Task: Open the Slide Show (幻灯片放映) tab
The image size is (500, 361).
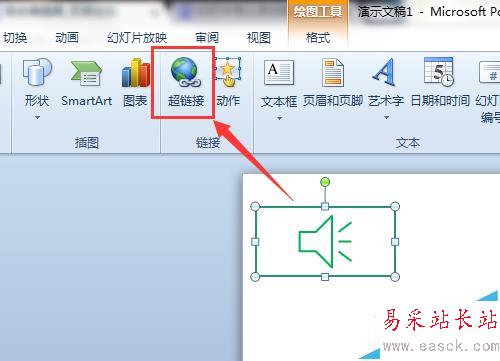Action: point(137,38)
